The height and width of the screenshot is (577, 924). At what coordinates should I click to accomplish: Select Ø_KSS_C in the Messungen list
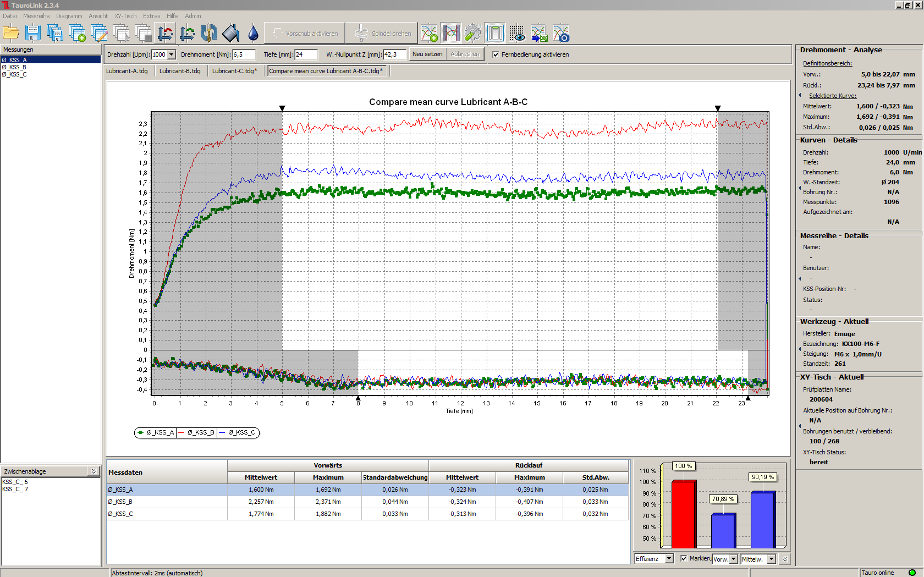tap(51, 74)
